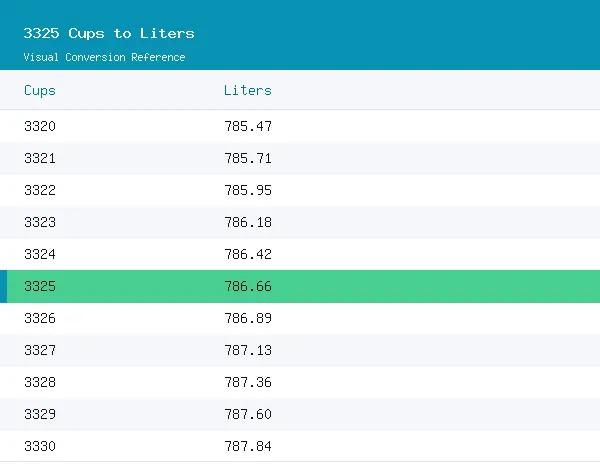Image resolution: width=600 pixels, height=466 pixels.
Task: Select the 3326 cups cell
Action: (x=40, y=318)
